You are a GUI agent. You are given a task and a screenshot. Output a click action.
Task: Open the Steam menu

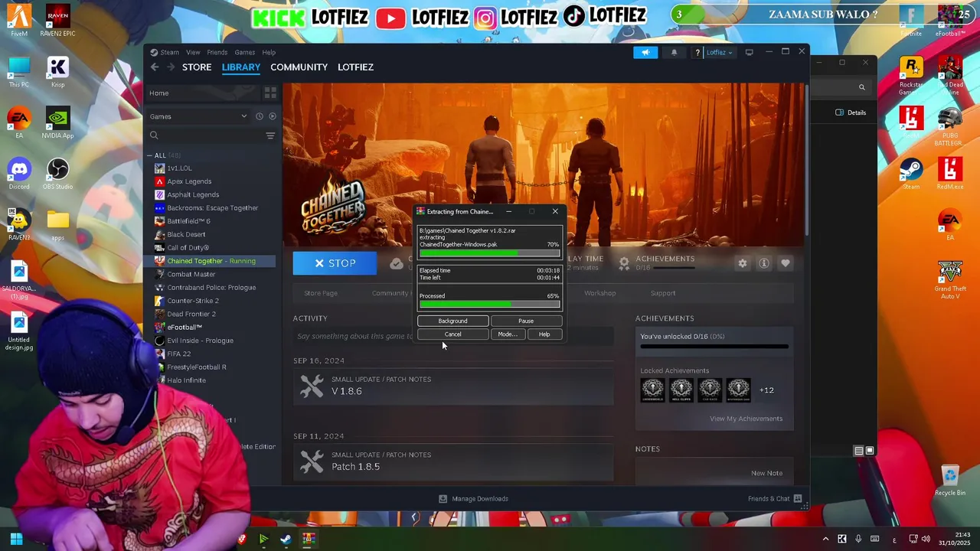[169, 52]
